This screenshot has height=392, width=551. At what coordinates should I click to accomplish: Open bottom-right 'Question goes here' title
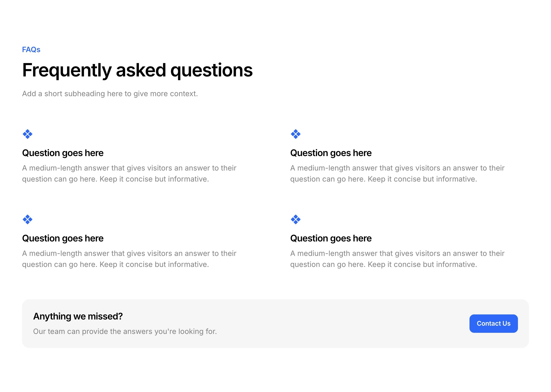331,238
